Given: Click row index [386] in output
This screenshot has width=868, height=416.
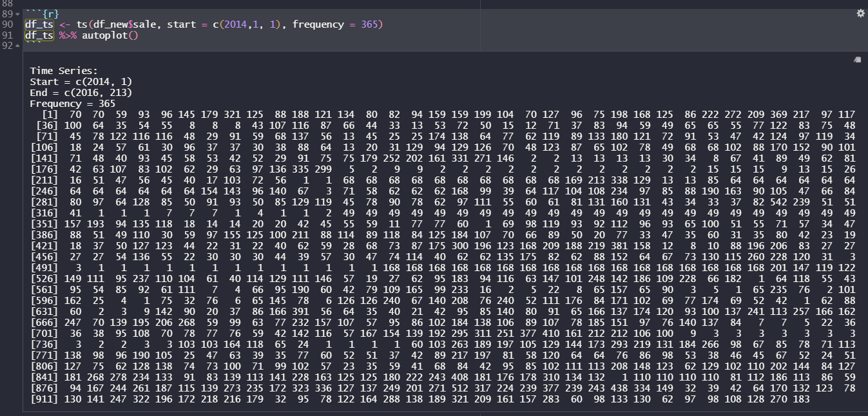Looking at the screenshot, I should pos(44,234).
